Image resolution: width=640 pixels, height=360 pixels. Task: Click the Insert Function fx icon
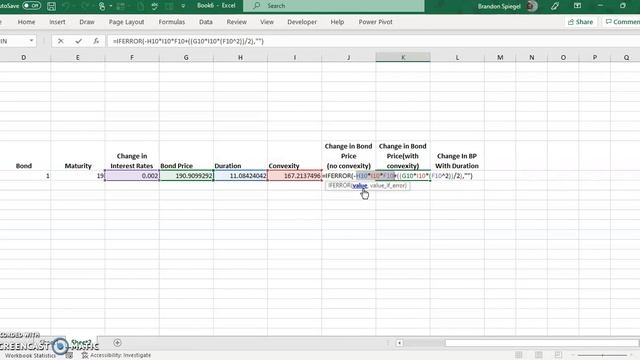coord(96,41)
